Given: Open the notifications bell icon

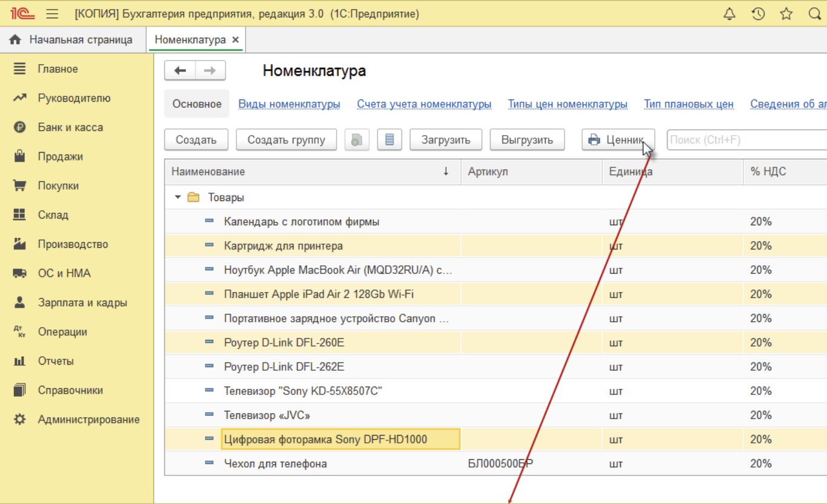Looking at the screenshot, I should [729, 14].
